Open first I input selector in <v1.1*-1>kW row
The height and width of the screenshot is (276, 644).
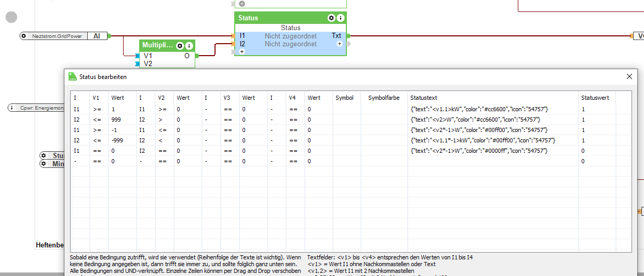(x=80, y=140)
